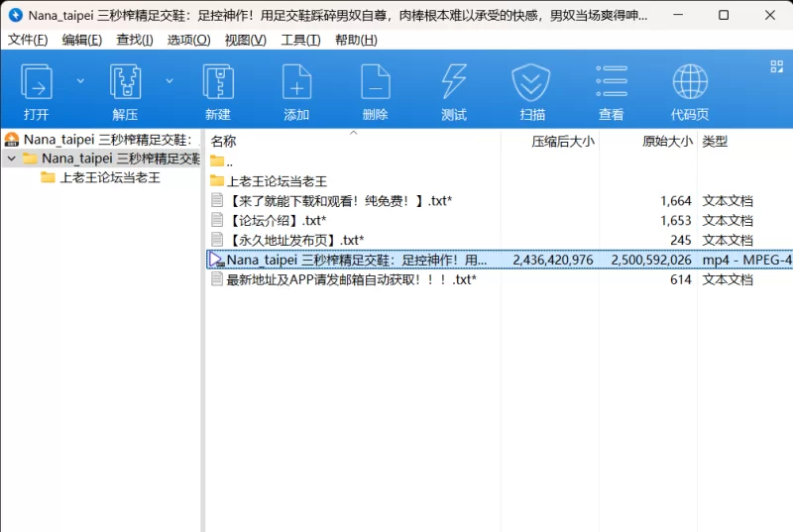
Task: Click the 解压 (Extract) toolbar icon
Action: coord(125,82)
